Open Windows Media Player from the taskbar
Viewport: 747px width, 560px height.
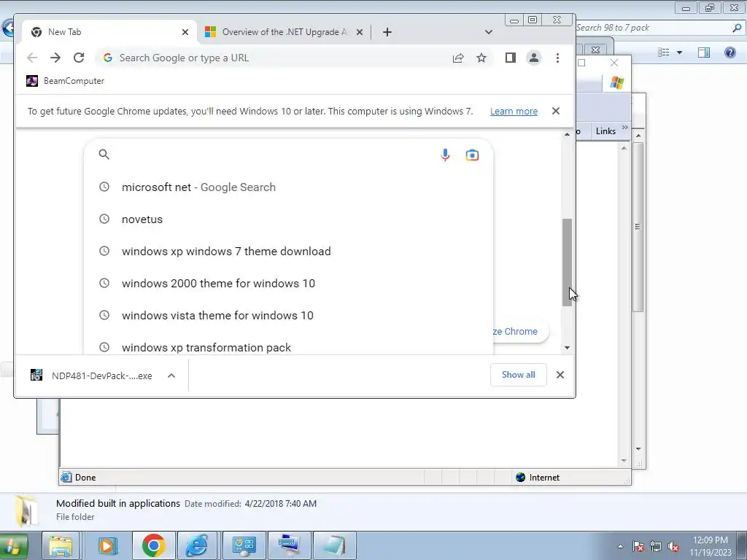[108, 545]
